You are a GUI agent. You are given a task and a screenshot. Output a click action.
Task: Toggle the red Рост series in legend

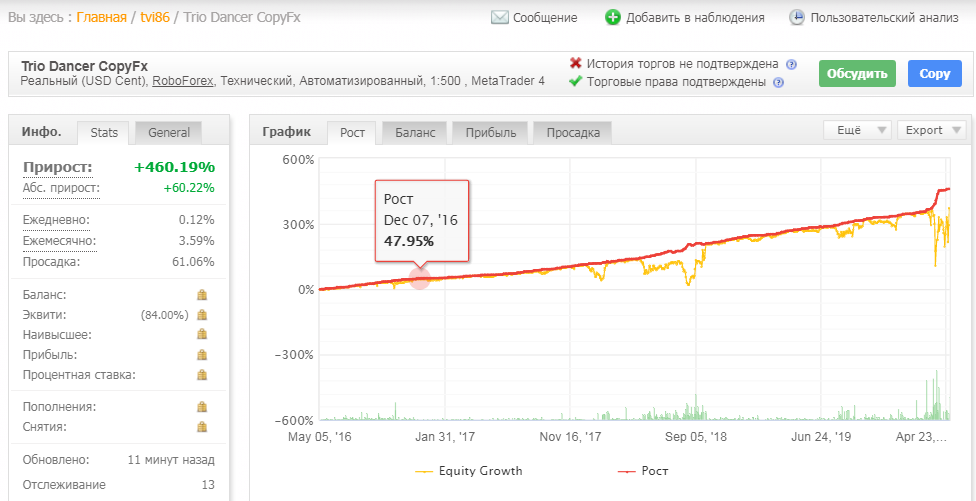click(x=643, y=471)
